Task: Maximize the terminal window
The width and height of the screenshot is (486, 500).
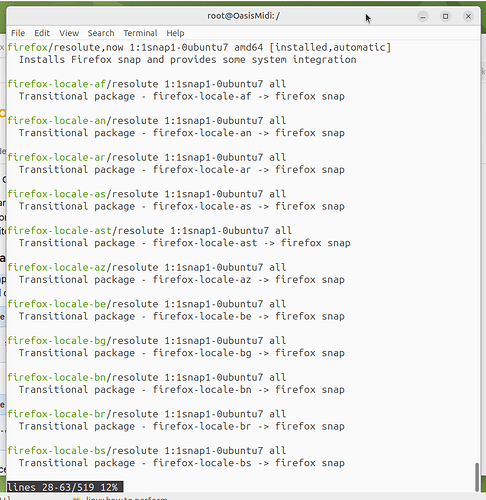Action: [445, 16]
